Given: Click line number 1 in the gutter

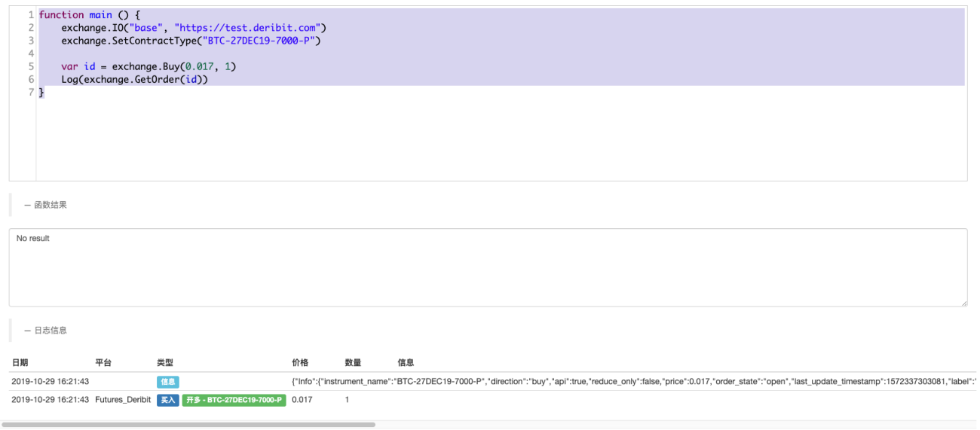Looking at the screenshot, I should (x=30, y=15).
